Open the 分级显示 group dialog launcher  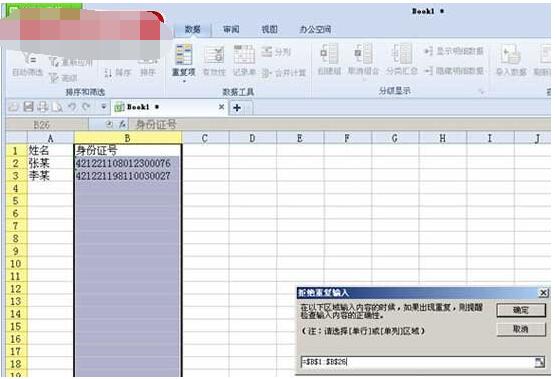(x=481, y=91)
